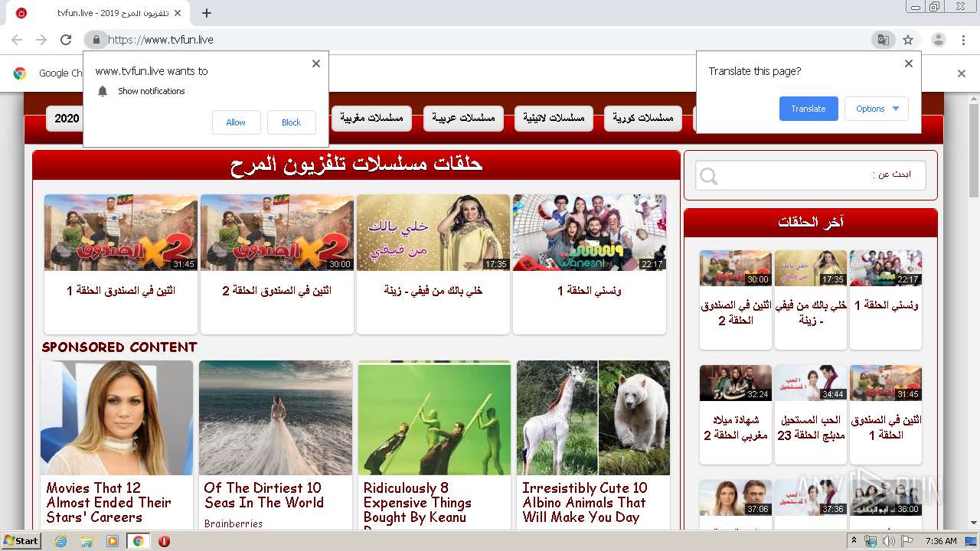
Task: Click the browser back arrow
Action: (17, 40)
